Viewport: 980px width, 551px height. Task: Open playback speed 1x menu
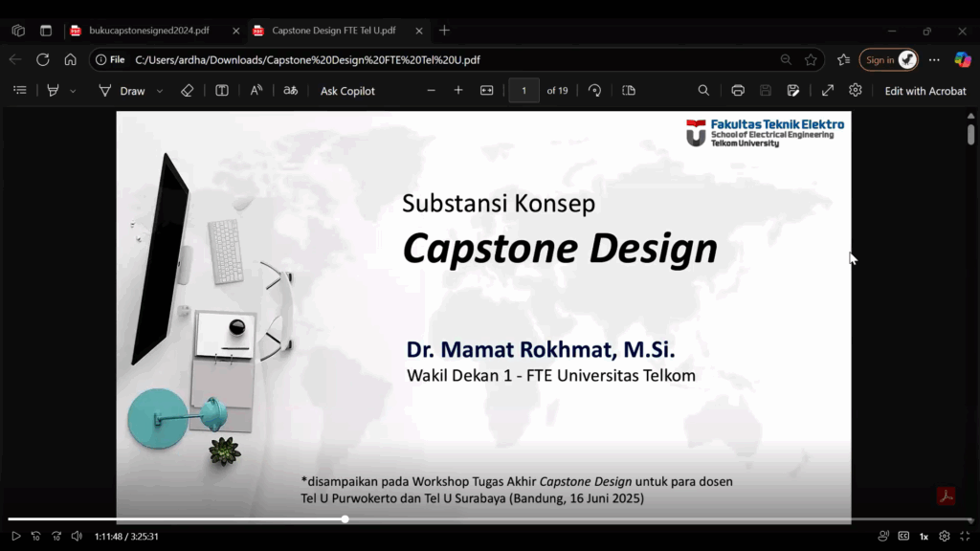pos(924,537)
